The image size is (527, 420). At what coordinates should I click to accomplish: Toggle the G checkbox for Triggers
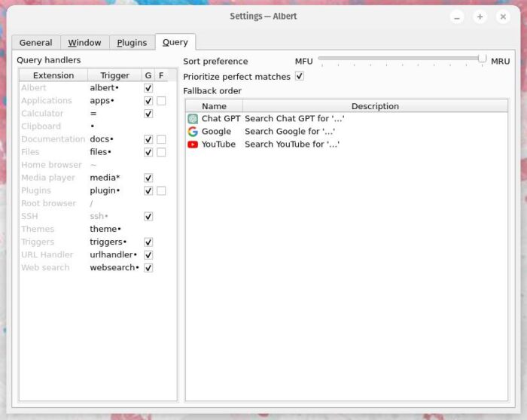point(148,242)
